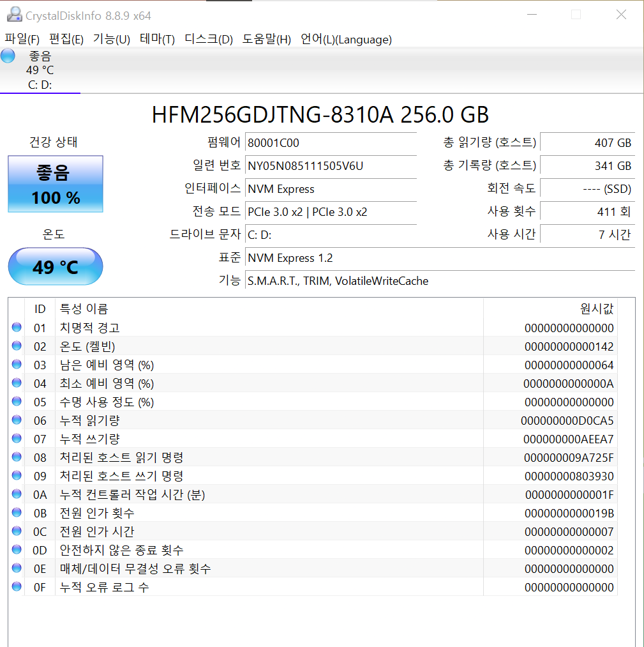Click the 07 누적 쓰기량 status orb
The height and width of the screenshot is (647, 644).
pos(17,438)
